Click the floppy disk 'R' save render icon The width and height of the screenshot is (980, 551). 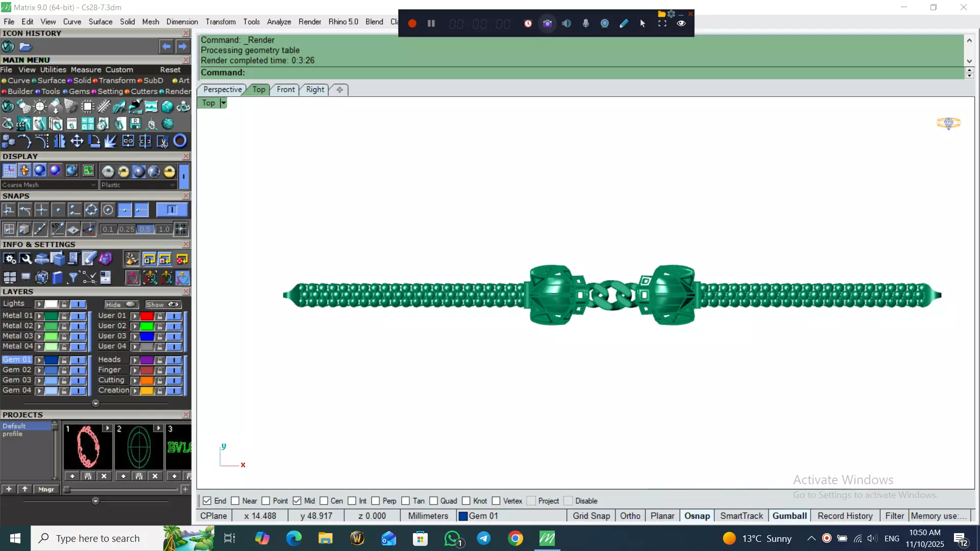coord(135,123)
